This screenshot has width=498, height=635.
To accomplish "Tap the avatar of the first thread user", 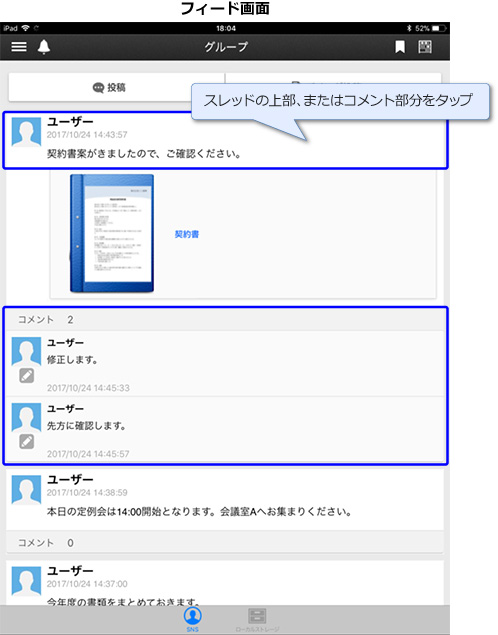I will coord(26,132).
